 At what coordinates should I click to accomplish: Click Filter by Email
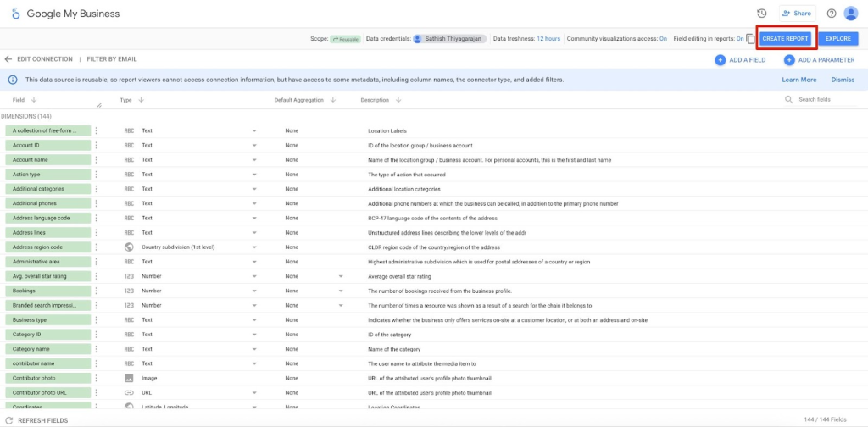click(x=112, y=59)
